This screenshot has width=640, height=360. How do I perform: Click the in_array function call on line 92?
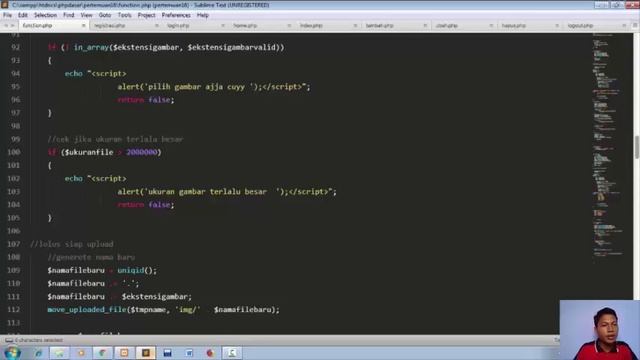click(91, 47)
